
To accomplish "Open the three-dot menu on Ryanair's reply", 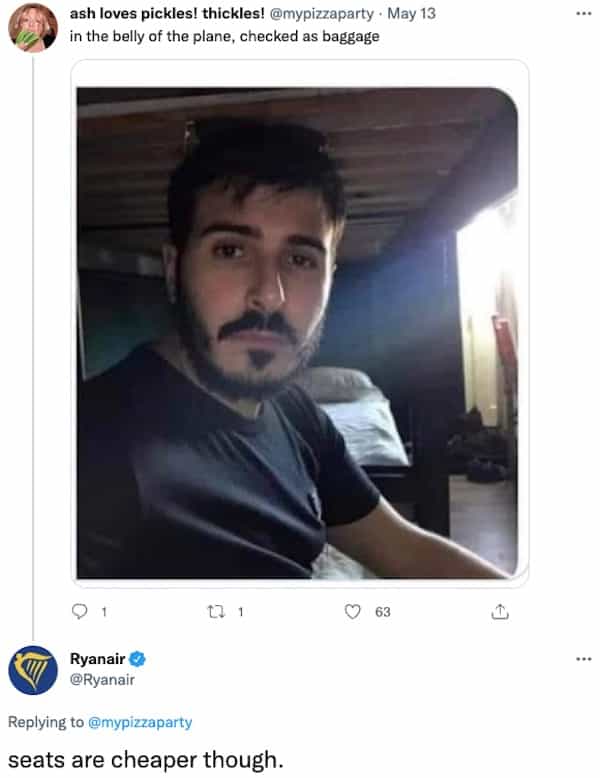I will pos(584,659).
